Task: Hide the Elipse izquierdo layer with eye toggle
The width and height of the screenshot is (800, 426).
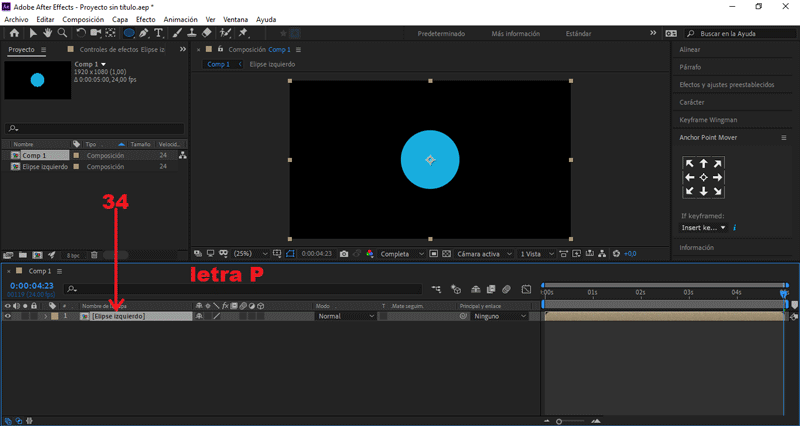Action: 8,316
